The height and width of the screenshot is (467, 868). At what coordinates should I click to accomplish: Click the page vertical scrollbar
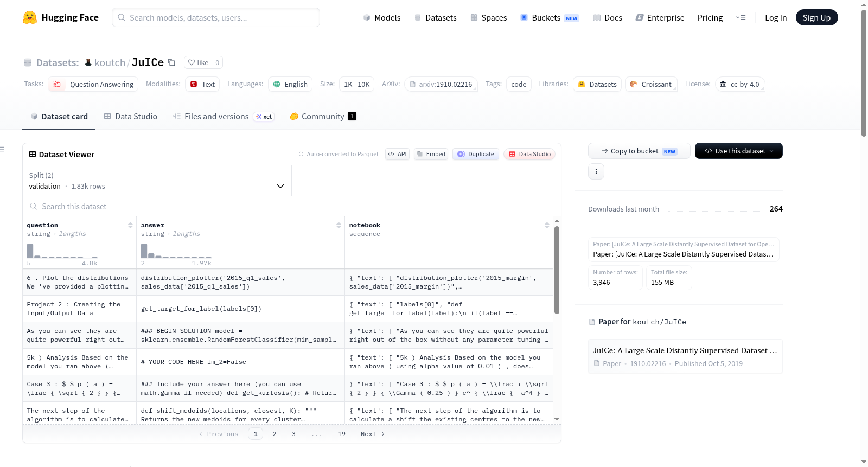(x=864, y=73)
